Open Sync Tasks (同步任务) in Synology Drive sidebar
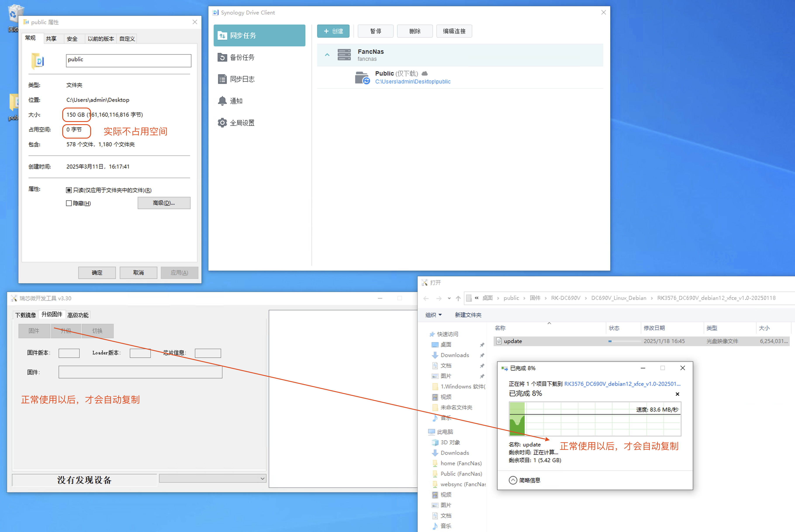 pos(259,35)
